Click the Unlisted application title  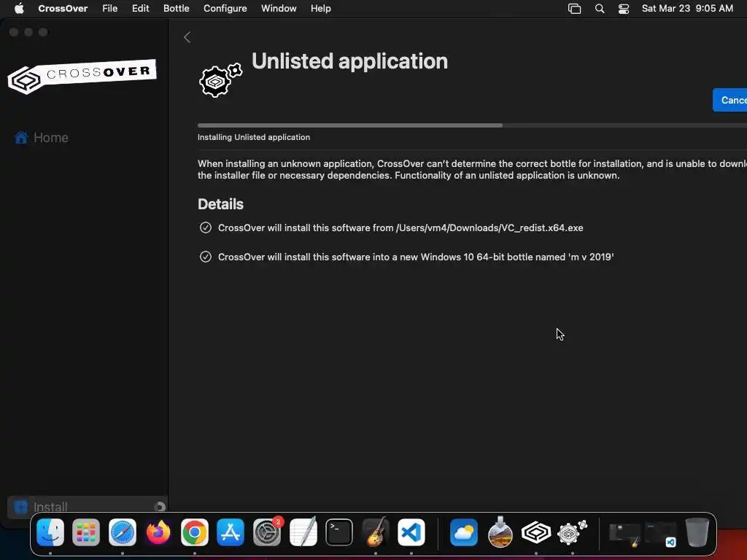tap(349, 61)
